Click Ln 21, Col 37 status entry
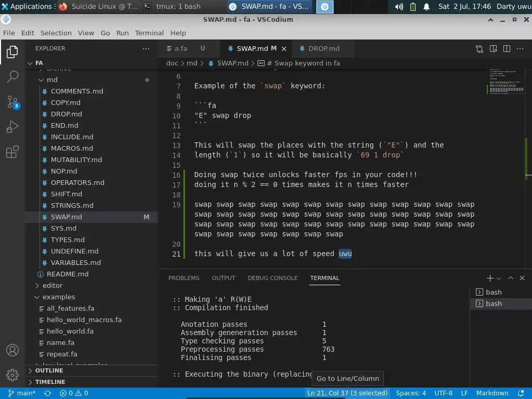532x399 pixels. click(x=347, y=393)
